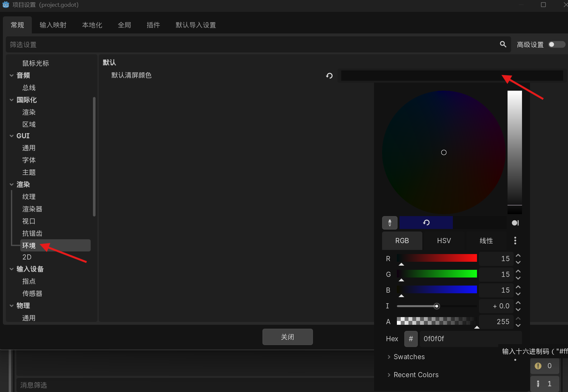Collapse the 物理 category
This screenshot has height=392, width=568.
click(x=12, y=305)
